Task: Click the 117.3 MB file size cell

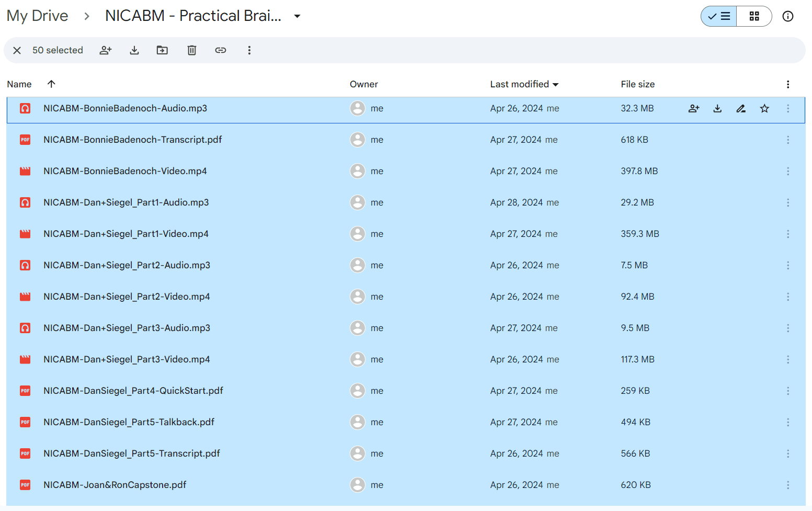Action: point(638,359)
